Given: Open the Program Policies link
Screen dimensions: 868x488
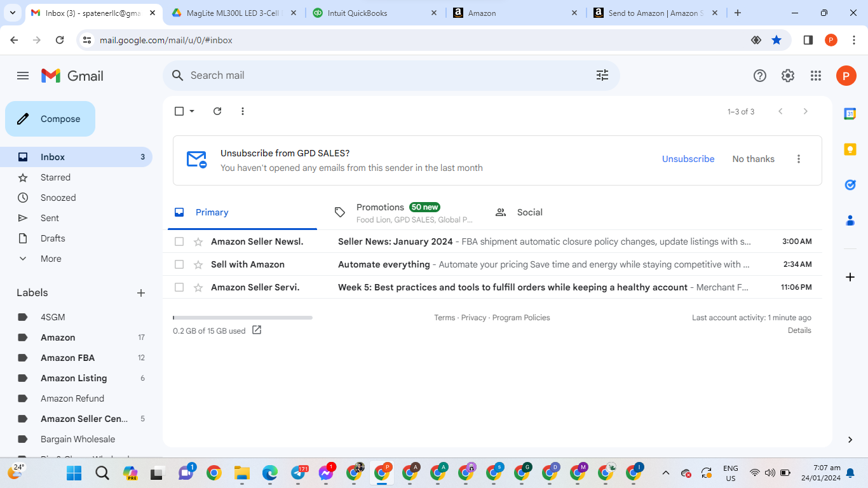Looking at the screenshot, I should (521, 318).
